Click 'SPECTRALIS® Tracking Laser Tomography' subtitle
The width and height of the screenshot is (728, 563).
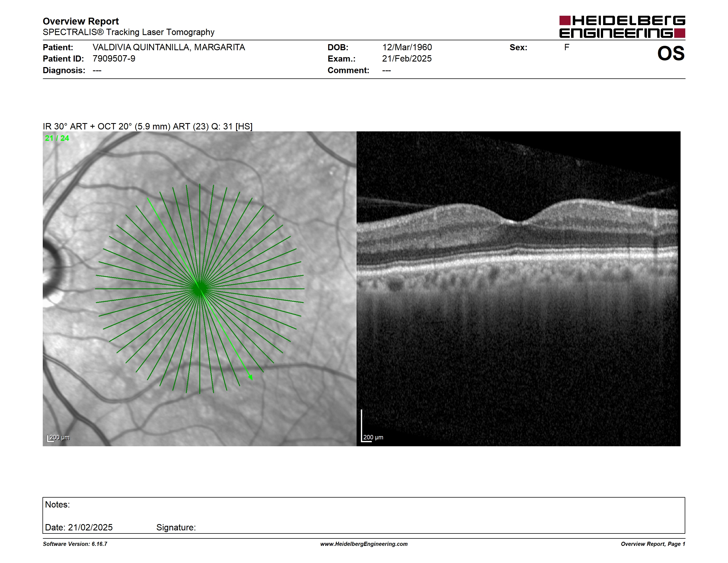pyautogui.click(x=128, y=32)
